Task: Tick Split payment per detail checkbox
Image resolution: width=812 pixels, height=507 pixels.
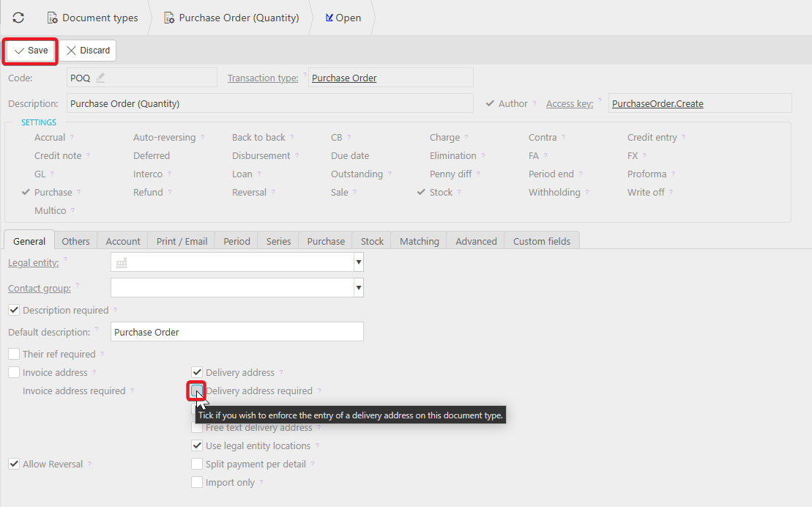Action: coord(197,464)
